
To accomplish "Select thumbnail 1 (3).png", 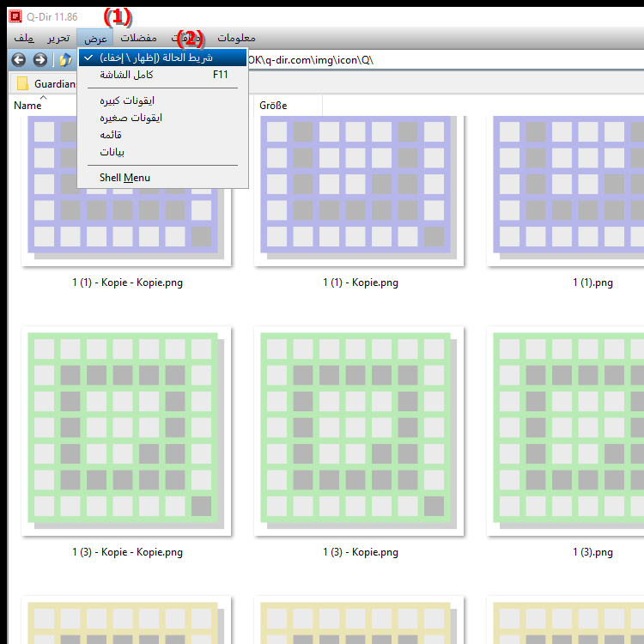I will [x=566, y=431].
